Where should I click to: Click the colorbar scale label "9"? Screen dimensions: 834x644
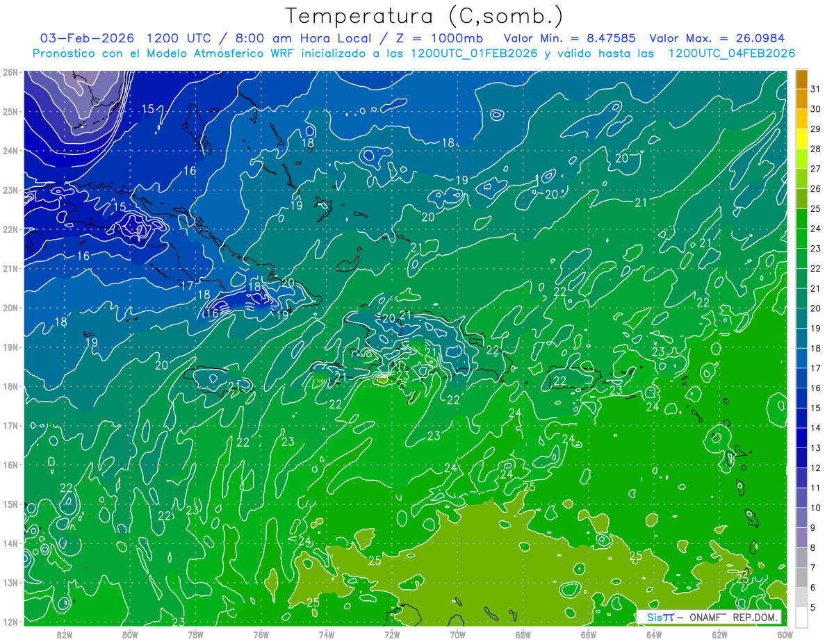[813, 528]
